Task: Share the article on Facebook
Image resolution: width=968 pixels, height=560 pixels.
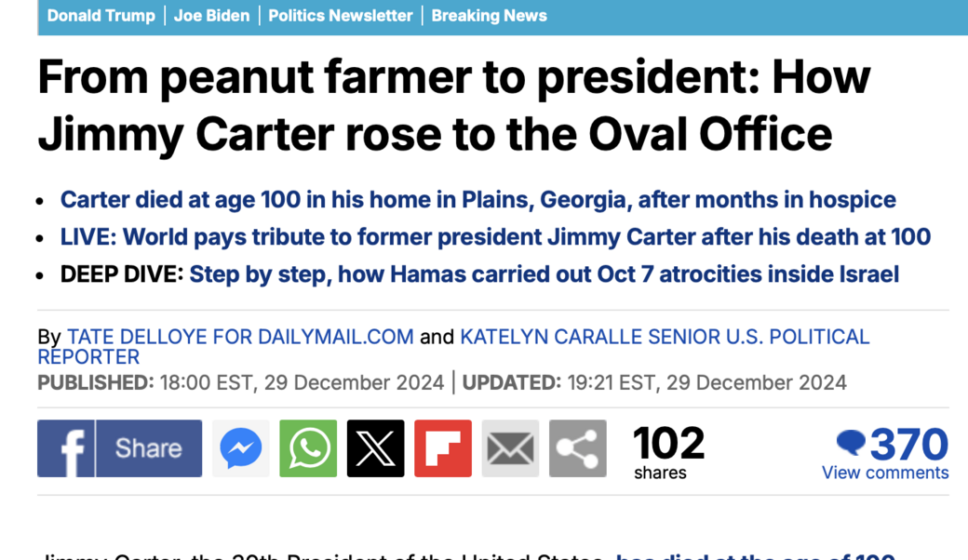Action: click(x=119, y=448)
